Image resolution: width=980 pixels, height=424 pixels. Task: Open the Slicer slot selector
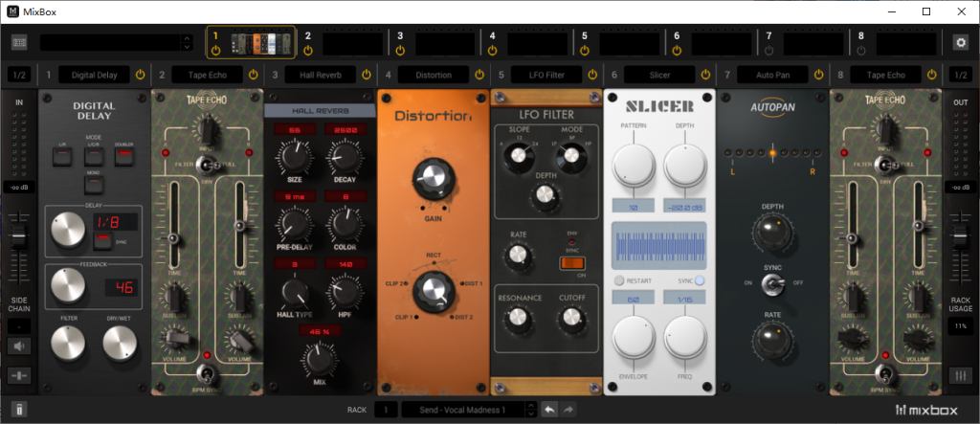[x=660, y=75]
